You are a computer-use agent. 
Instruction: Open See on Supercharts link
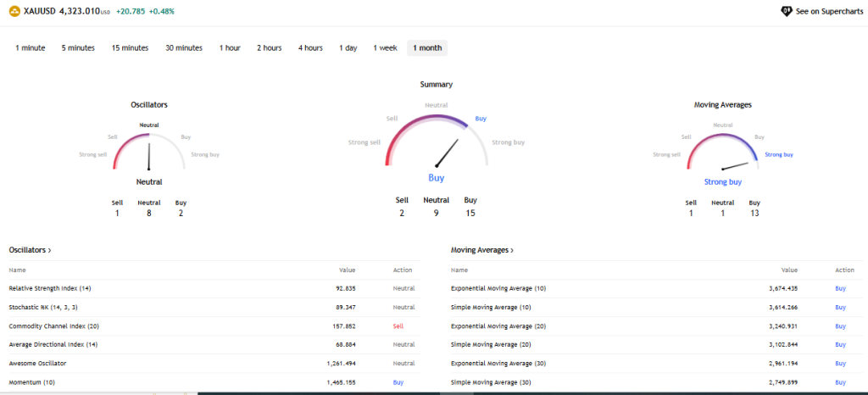(821, 10)
